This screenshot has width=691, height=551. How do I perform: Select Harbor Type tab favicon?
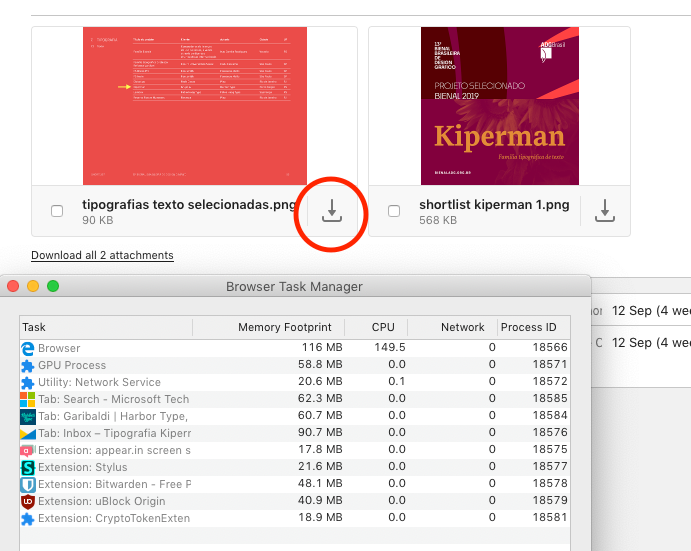pos(28,416)
